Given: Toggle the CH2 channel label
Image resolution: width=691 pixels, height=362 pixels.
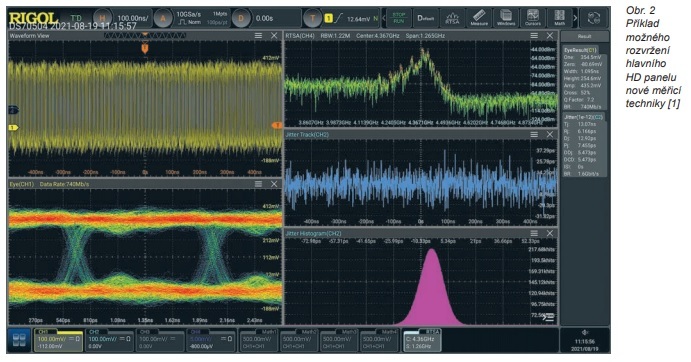Looking at the screenshot, I should click(x=94, y=332).
